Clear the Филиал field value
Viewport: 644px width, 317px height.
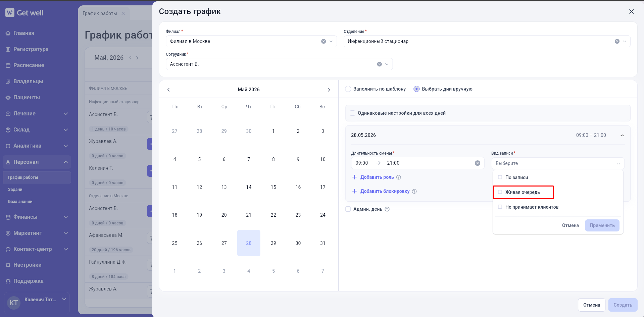[324, 41]
